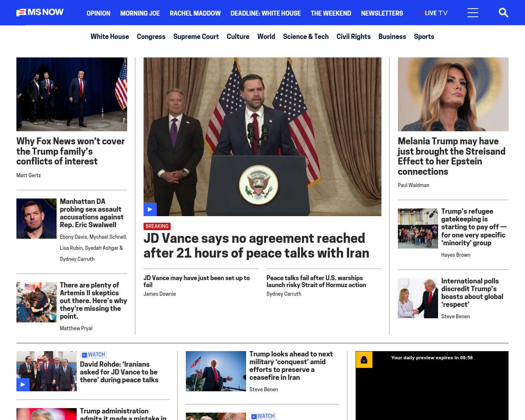Open author Paul Waldman's page

pos(413,185)
